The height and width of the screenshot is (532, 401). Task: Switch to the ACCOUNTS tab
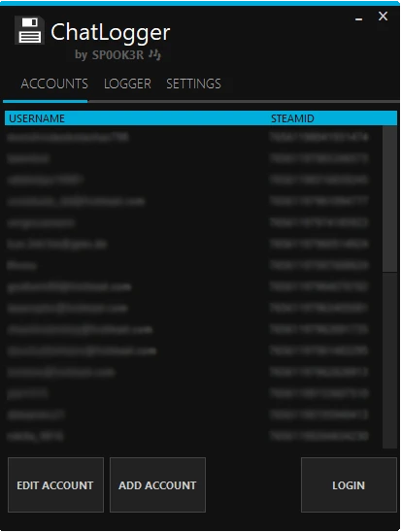coord(54,83)
